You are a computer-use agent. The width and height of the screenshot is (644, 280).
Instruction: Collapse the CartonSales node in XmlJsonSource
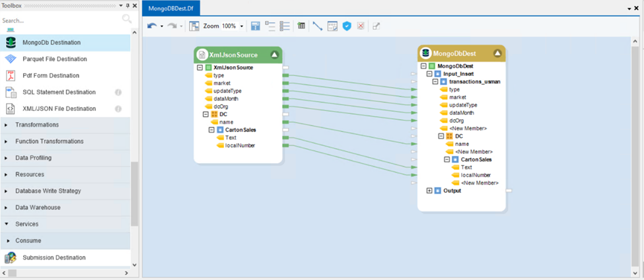pyautogui.click(x=211, y=130)
